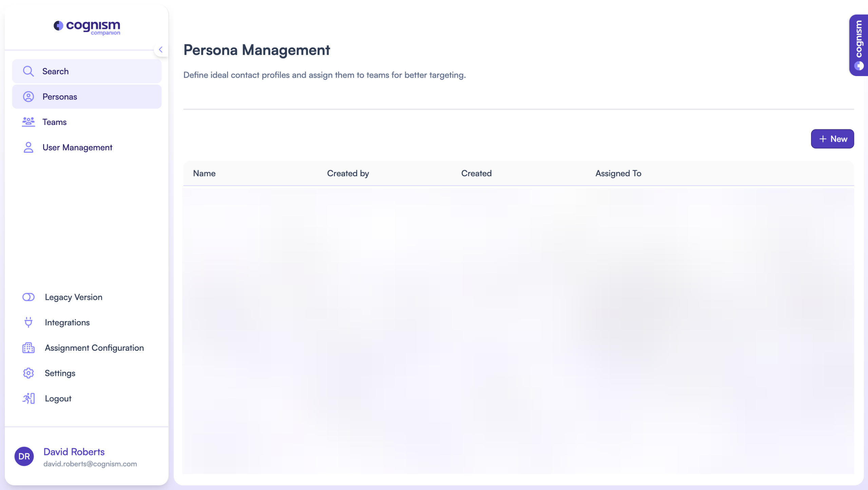Click the Teams group icon
The width and height of the screenshot is (868, 490).
pyautogui.click(x=28, y=122)
